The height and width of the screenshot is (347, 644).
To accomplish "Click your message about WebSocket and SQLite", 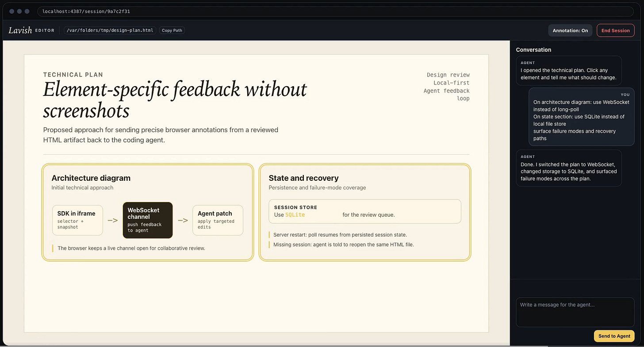I will 582,117.
